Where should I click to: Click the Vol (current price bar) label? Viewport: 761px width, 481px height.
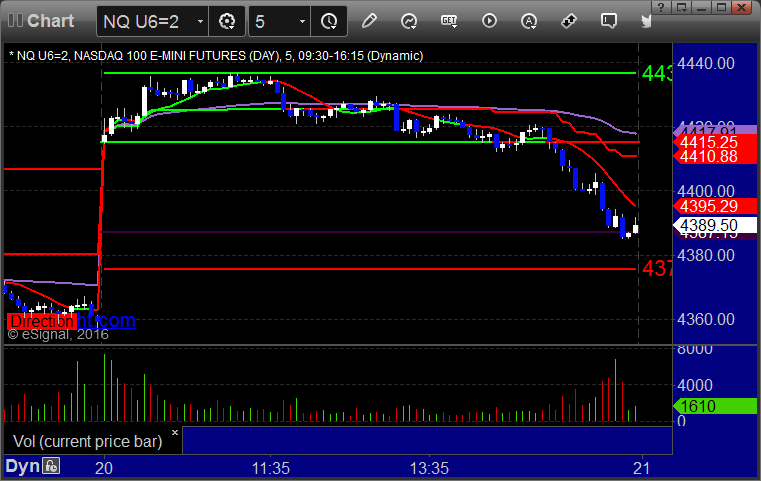pos(87,441)
